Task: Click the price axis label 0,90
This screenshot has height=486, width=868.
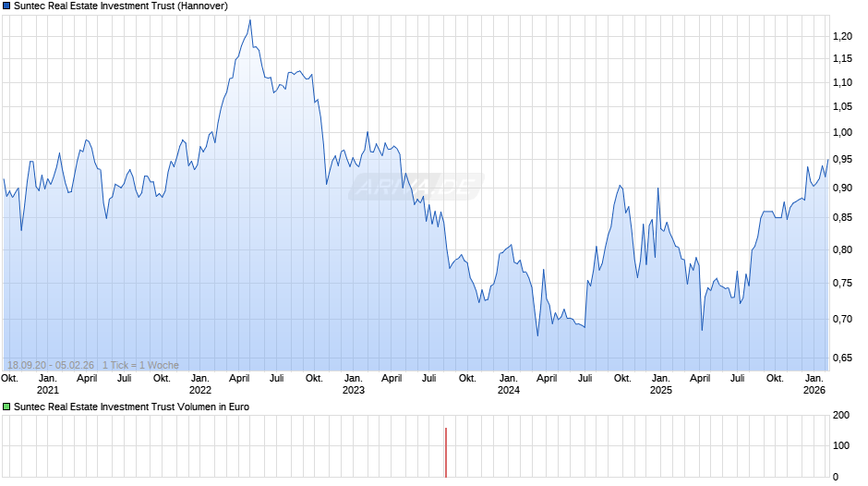Action: (x=842, y=188)
